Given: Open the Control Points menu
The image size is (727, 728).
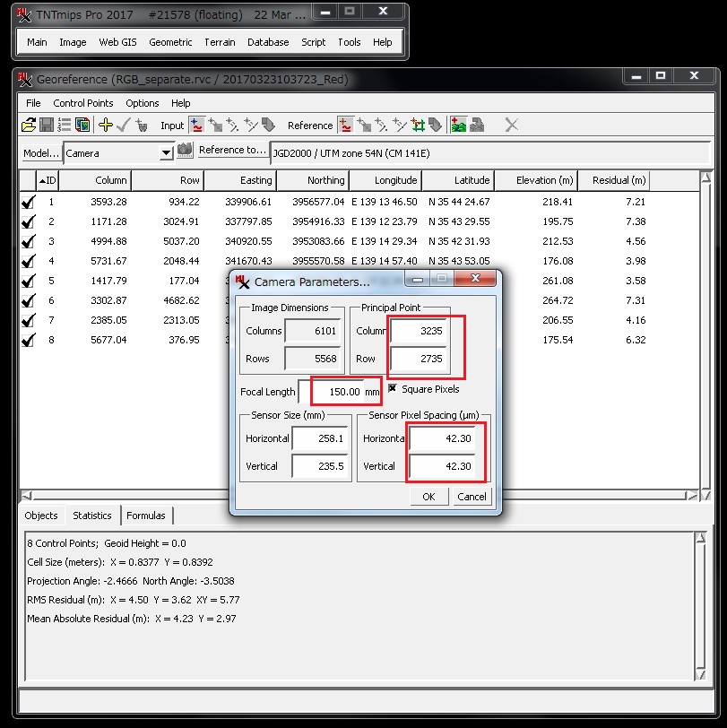Looking at the screenshot, I should [x=82, y=103].
